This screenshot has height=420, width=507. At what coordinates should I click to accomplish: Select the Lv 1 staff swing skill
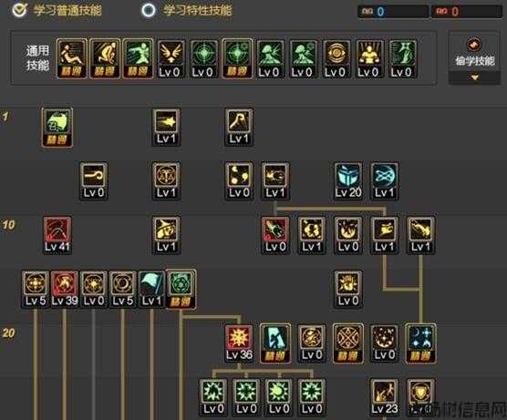[239, 128]
